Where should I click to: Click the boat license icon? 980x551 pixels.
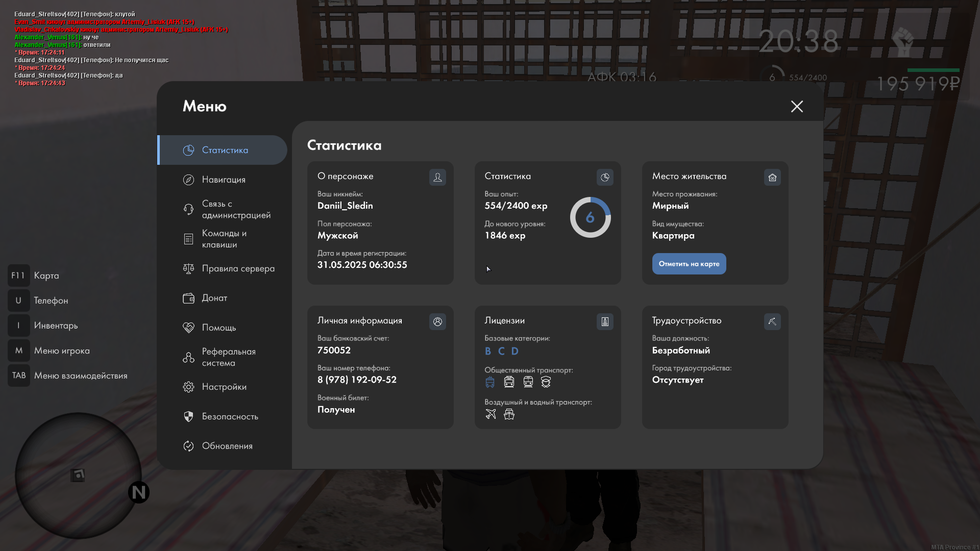[509, 414]
